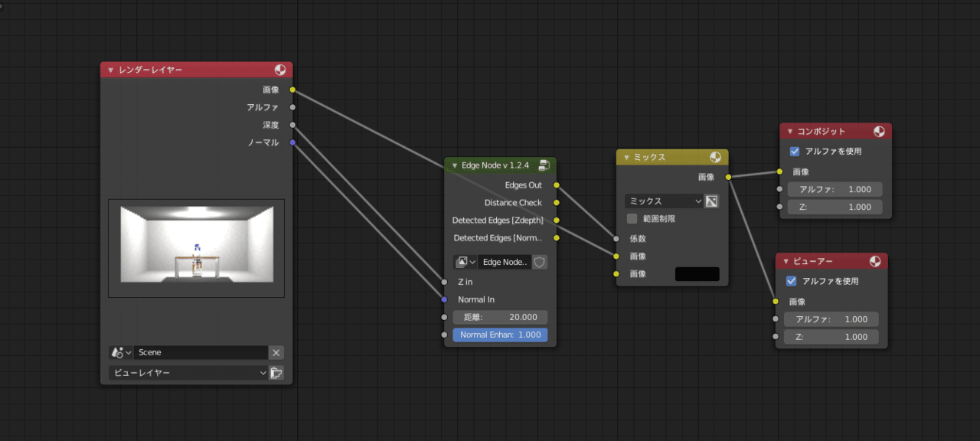Adjust the Normal Enhan 1.000 field

(500, 335)
